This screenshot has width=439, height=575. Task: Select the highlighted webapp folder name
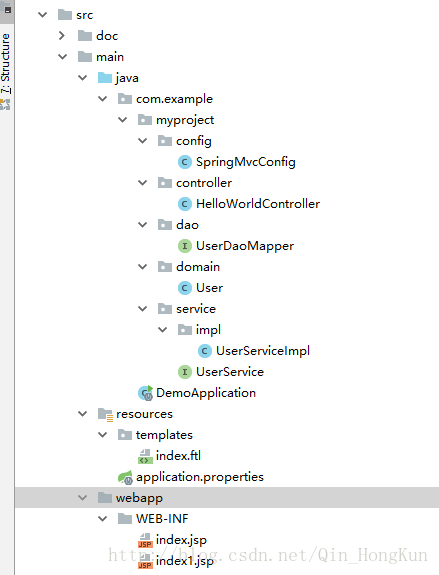pyautogui.click(x=139, y=498)
